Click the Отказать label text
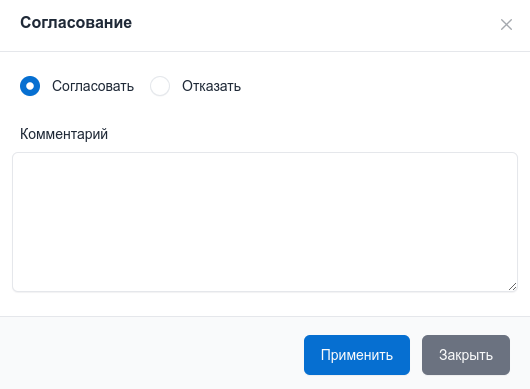The width and height of the screenshot is (530, 389). [212, 86]
